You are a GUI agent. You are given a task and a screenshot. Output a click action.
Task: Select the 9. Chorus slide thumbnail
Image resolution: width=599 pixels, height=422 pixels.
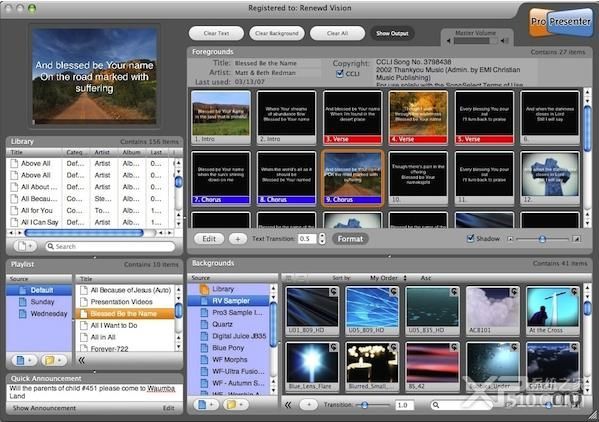pos(352,178)
